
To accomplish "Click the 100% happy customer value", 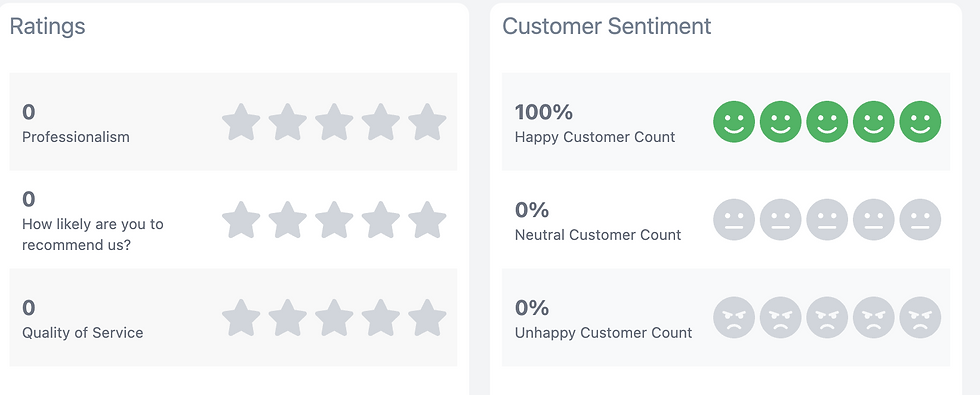I will [x=544, y=112].
